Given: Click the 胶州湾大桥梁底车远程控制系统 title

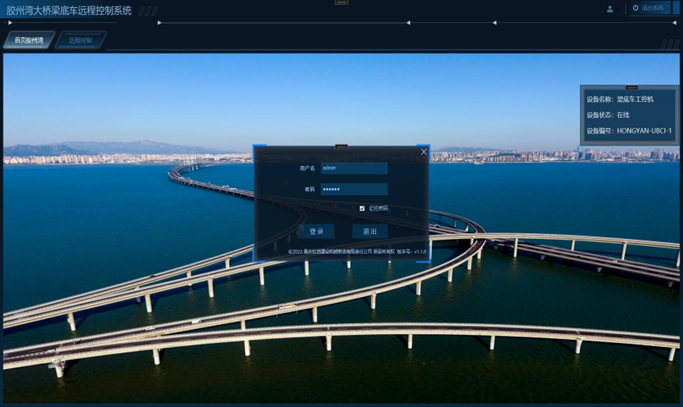Looking at the screenshot, I should tap(69, 10).
